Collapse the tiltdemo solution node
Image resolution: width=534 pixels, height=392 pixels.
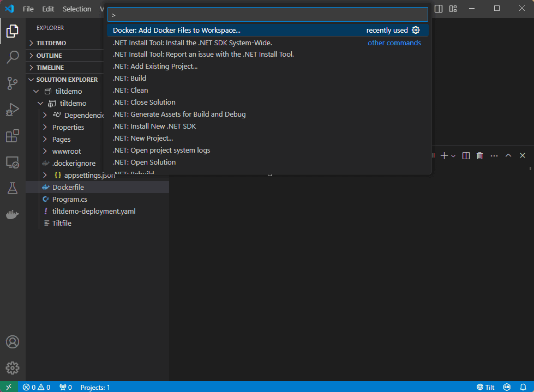click(36, 91)
